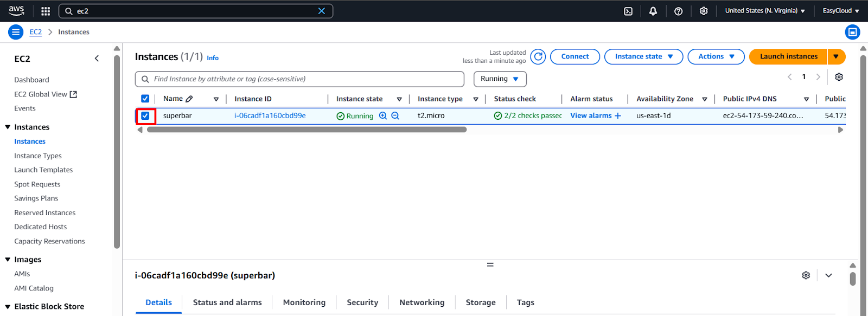
Task: Sort by the Name column arrow
Action: point(216,99)
